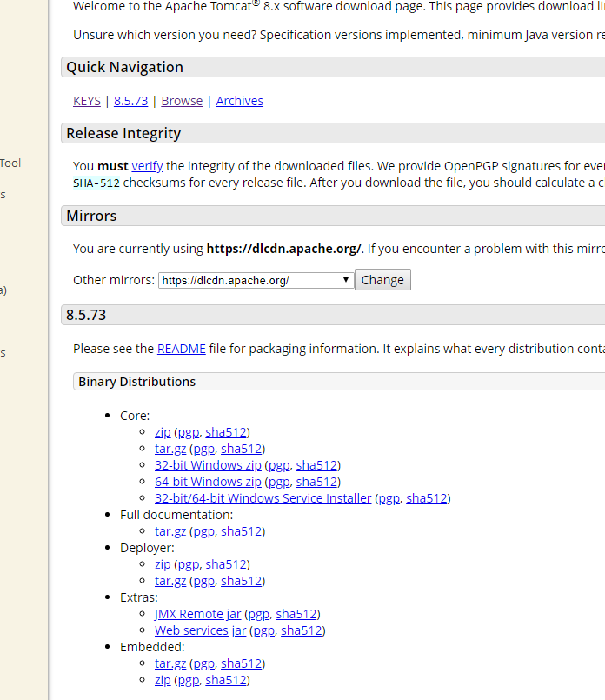The image size is (605, 700).
Task: Download the 32-bit/64-bit Windows Service Installer
Action: (x=263, y=498)
